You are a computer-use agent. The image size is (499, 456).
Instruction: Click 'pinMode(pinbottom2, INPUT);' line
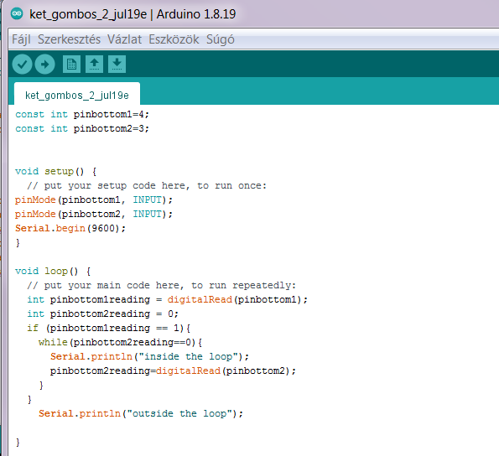pyautogui.click(x=94, y=214)
